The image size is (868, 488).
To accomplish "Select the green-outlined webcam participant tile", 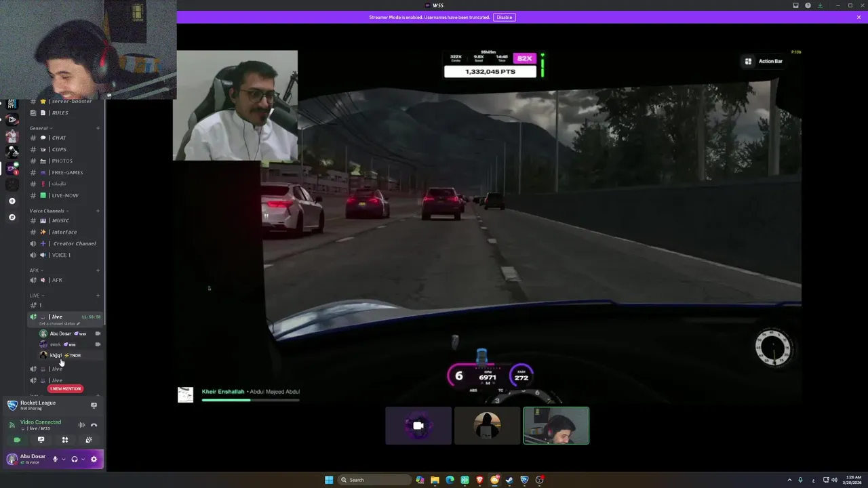I will pos(556,426).
